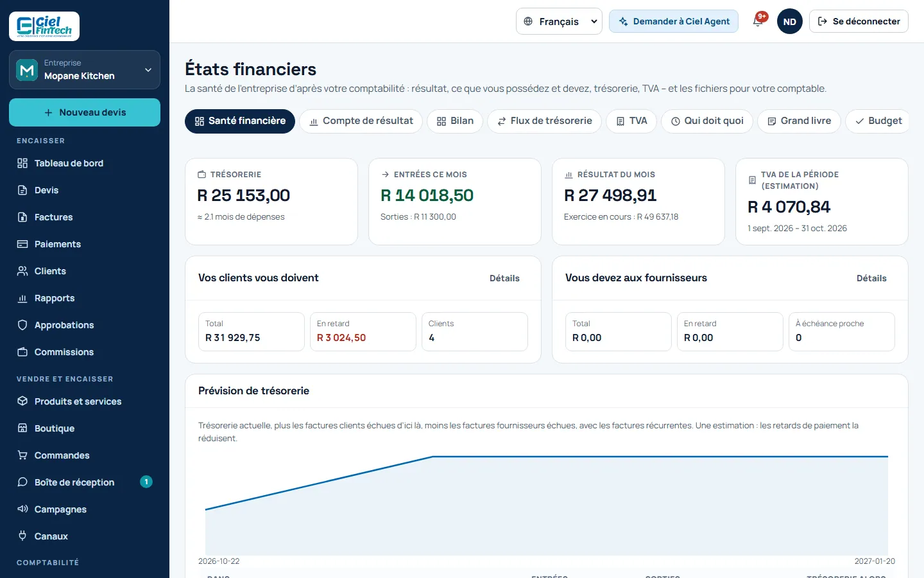Click the Résultat du mois R 27 498,91
This screenshot has height=578, width=924.
pyautogui.click(x=610, y=195)
